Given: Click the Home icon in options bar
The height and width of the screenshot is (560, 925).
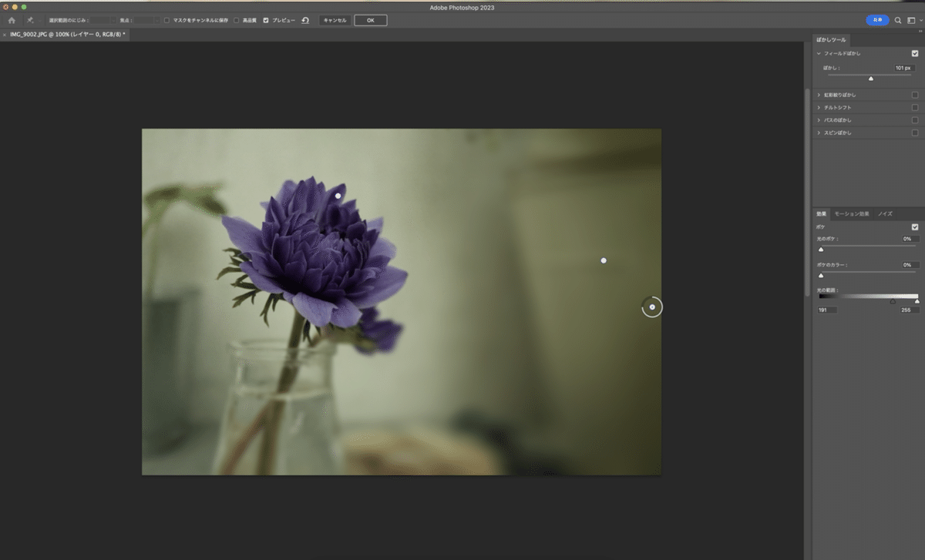Looking at the screenshot, I should click(x=12, y=20).
